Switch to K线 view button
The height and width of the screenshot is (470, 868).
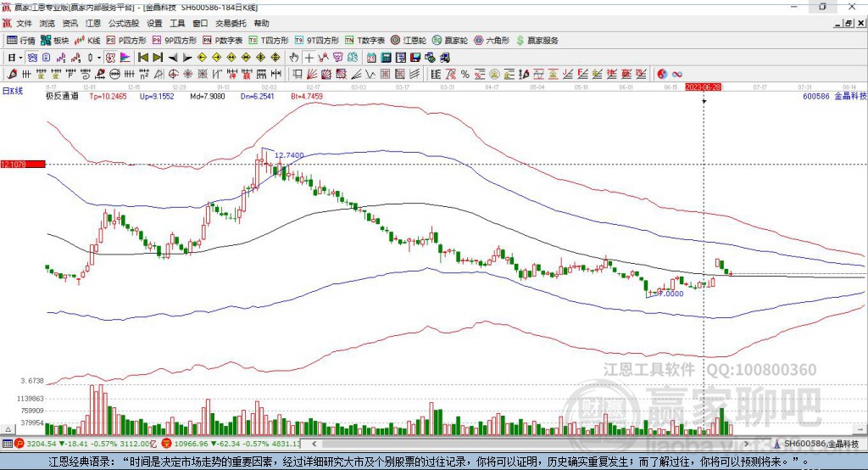coord(88,41)
